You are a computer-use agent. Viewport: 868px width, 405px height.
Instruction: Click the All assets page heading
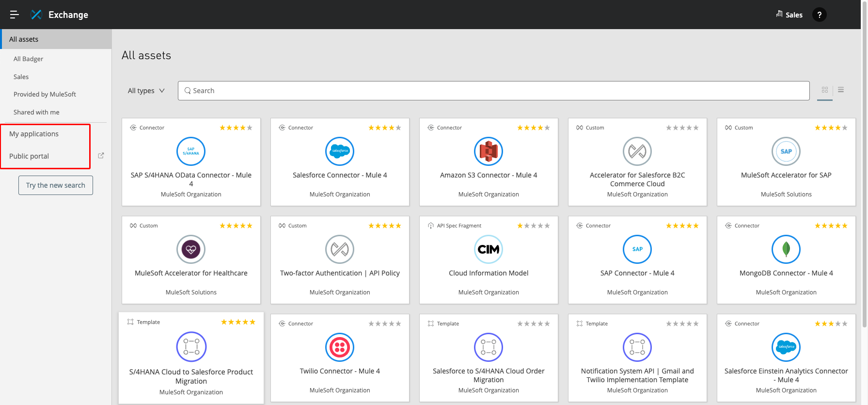tap(146, 55)
